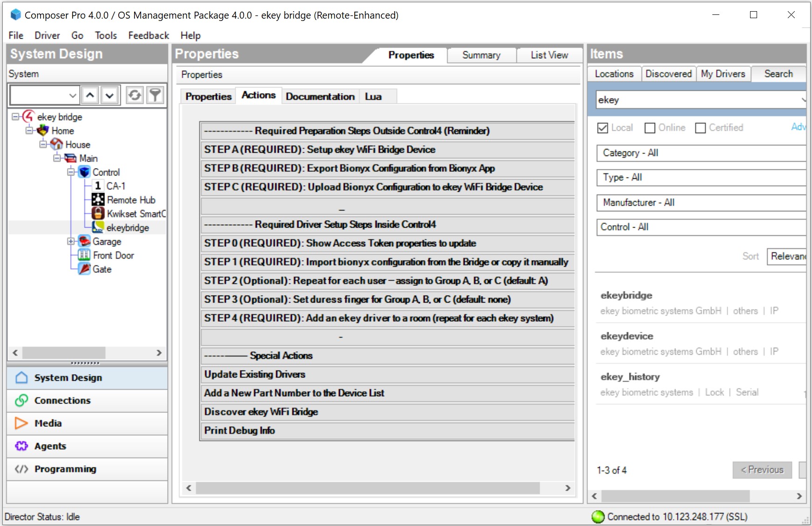Switch to the Documentation tab
812x526 pixels.
(x=320, y=96)
